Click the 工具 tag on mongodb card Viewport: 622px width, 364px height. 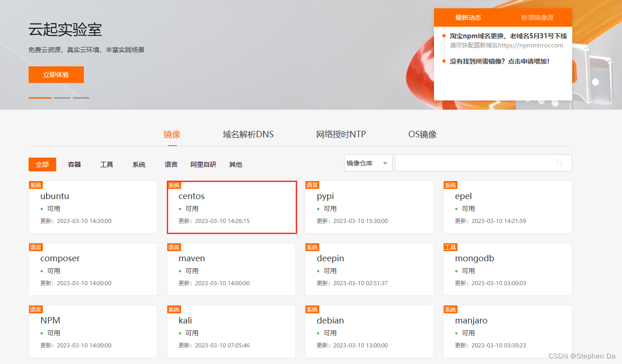tap(451, 247)
